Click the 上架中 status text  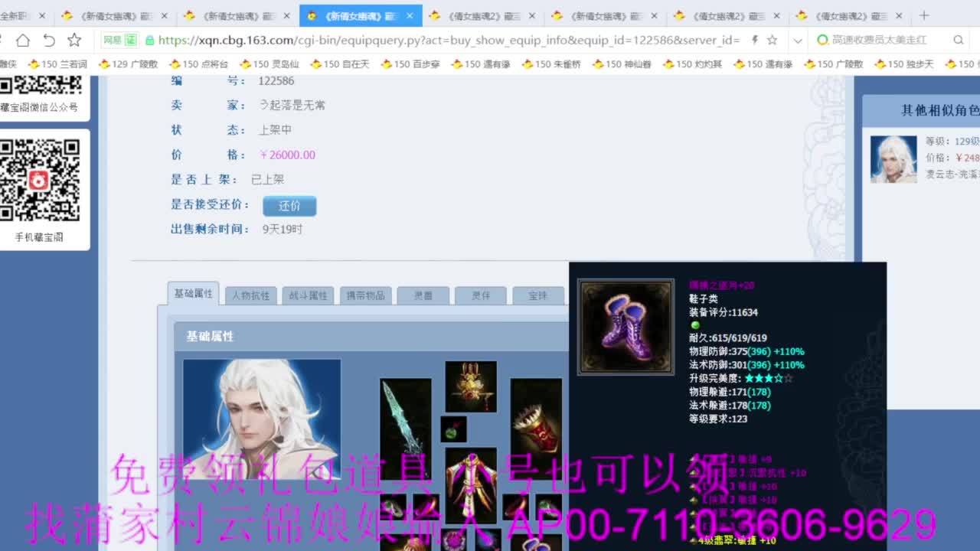click(x=275, y=130)
